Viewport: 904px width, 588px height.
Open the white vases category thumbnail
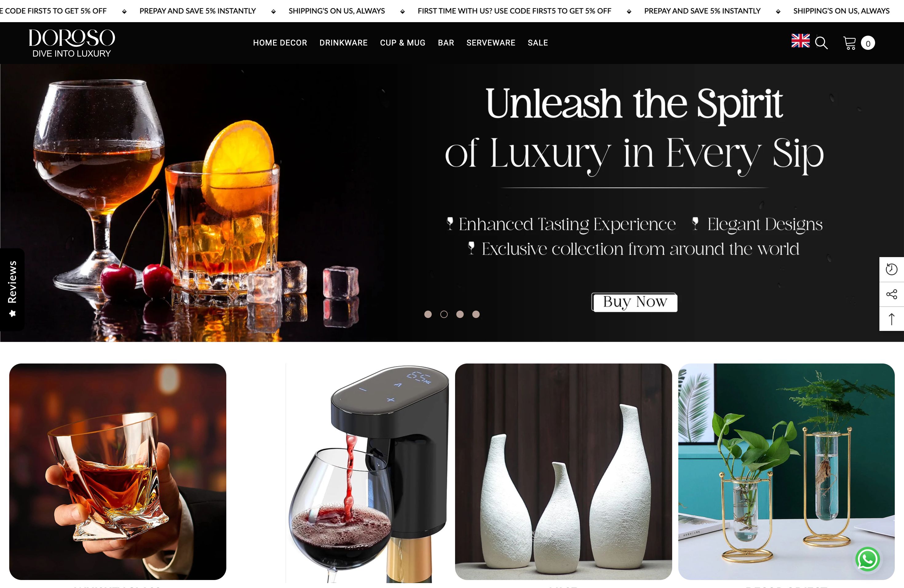[563, 471]
